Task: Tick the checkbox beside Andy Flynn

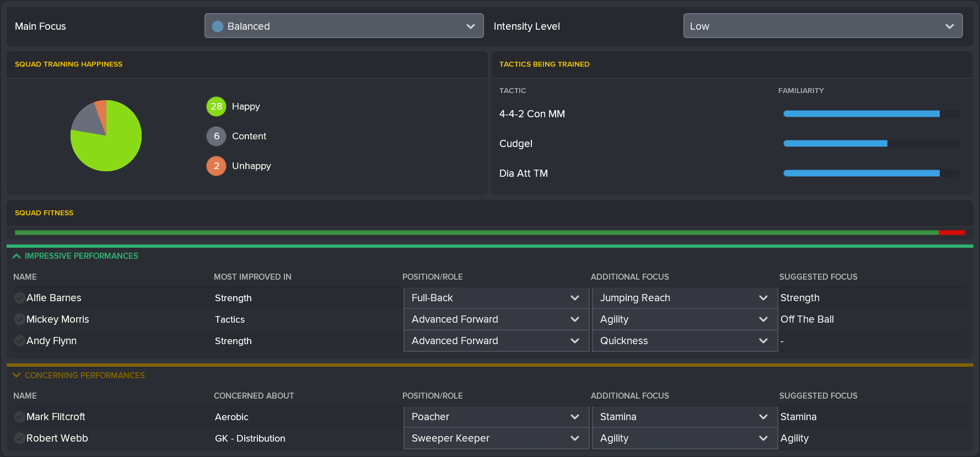Action: [x=19, y=341]
